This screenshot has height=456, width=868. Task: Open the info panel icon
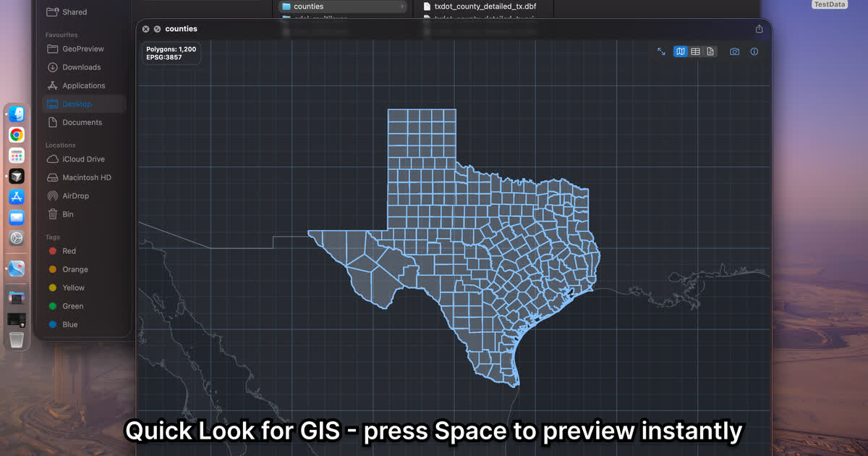754,51
